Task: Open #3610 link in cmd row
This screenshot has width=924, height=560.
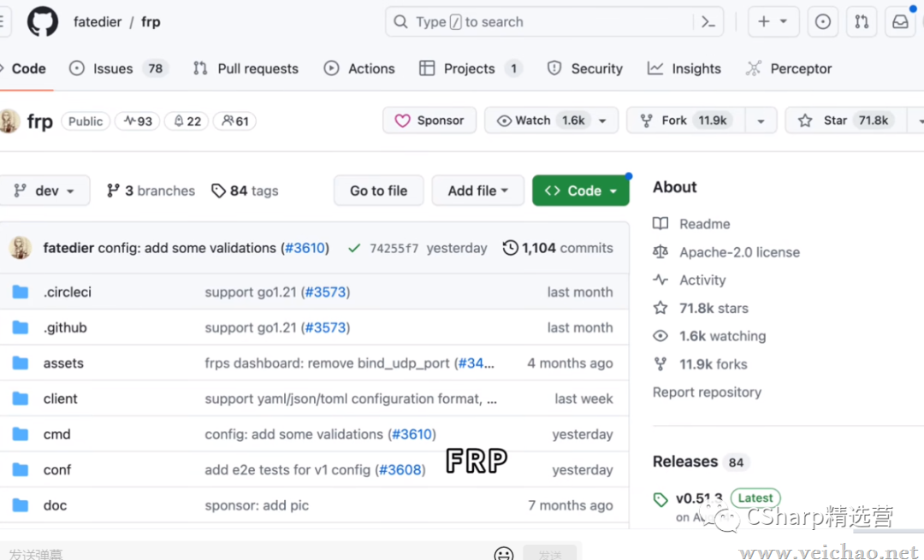Action: point(412,434)
